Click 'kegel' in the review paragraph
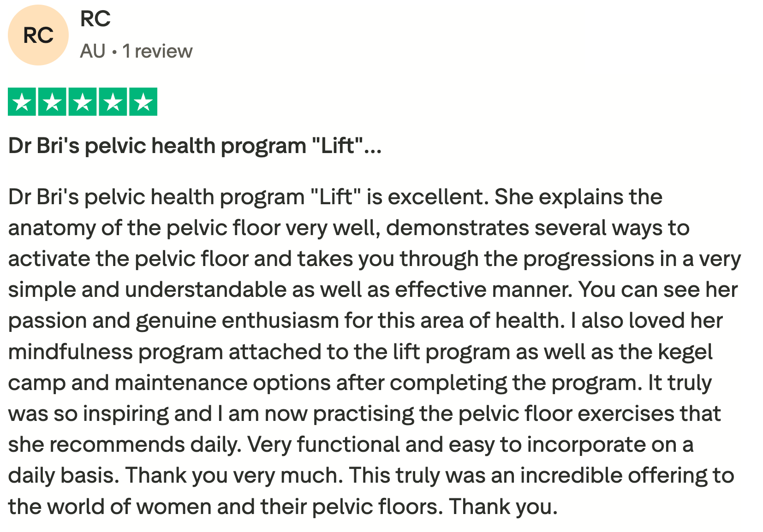763x532 pixels. point(685,352)
